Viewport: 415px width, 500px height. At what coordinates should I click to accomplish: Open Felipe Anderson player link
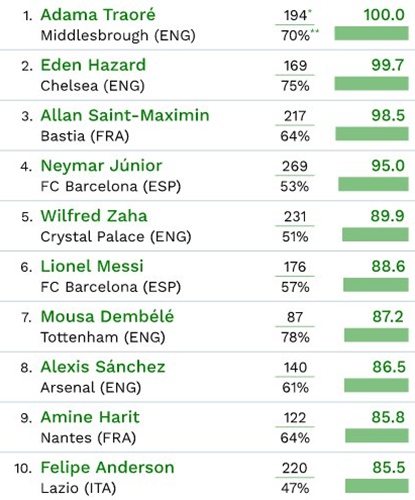point(107,468)
